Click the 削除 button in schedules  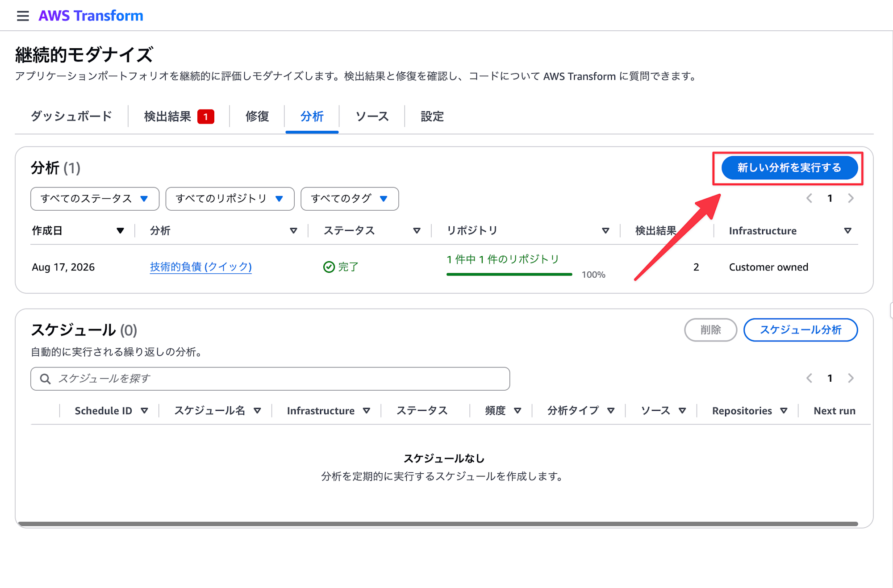pos(710,330)
